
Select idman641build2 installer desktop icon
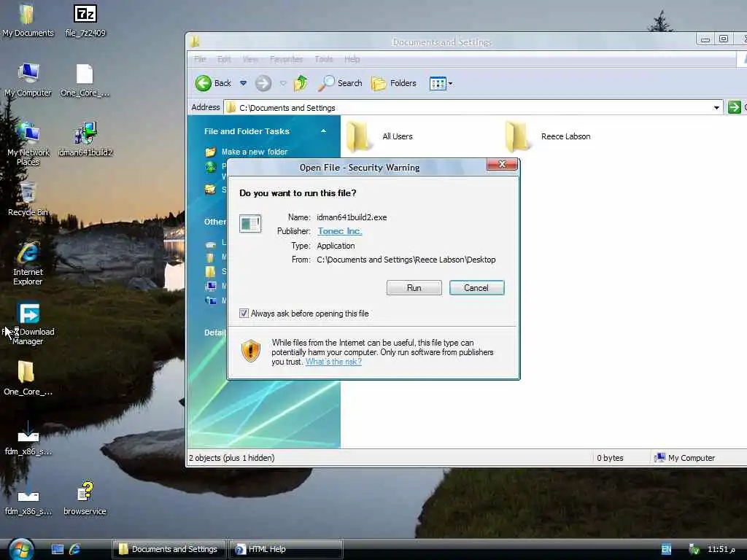pyautogui.click(x=85, y=139)
